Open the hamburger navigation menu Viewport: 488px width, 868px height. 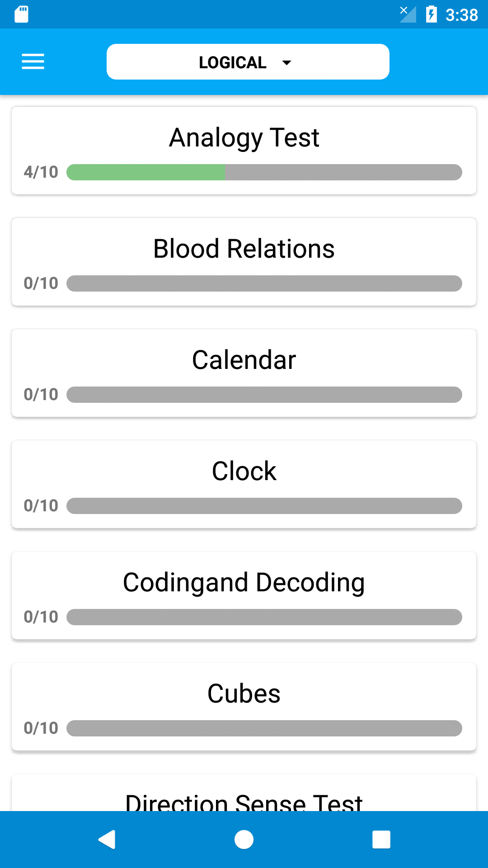[33, 61]
